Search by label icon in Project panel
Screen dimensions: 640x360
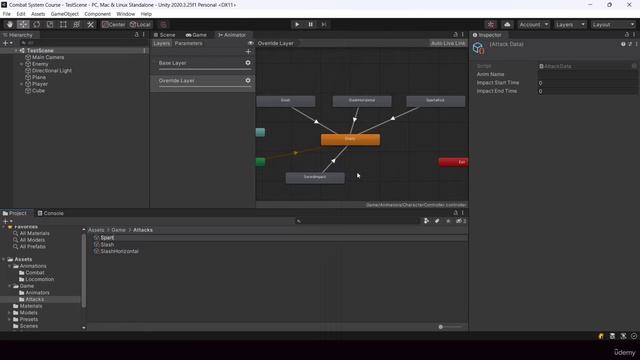[437, 221]
